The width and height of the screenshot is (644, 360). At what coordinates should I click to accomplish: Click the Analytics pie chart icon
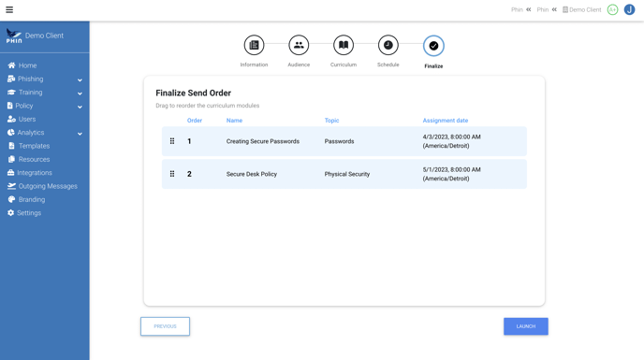point(10,133)
